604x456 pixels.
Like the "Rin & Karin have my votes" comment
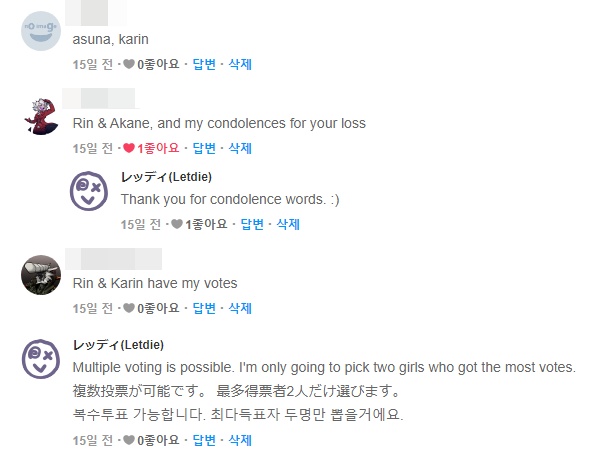[x=130, y=309]
